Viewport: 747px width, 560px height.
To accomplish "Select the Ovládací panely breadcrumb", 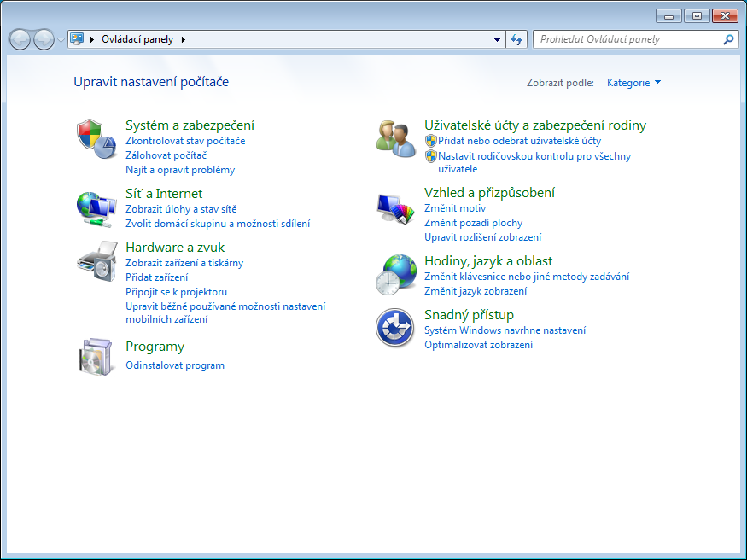I will (137, 39).
